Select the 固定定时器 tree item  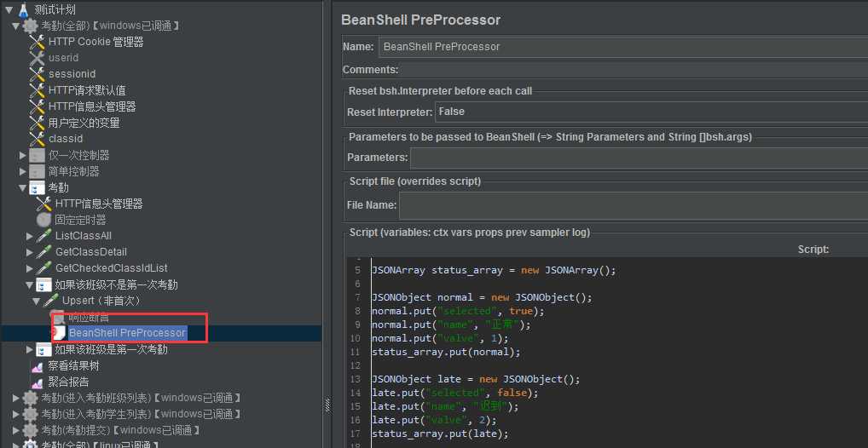[80, 220]
